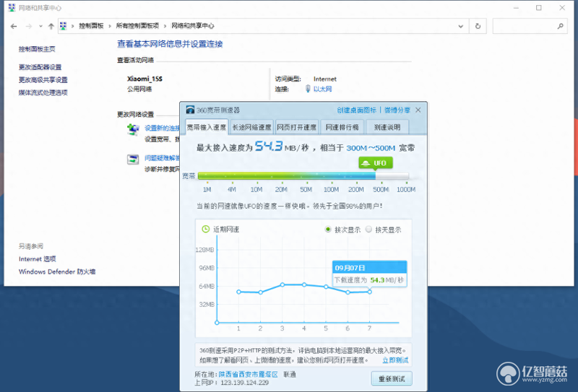Open Windows Defender 防火墙 link

pyautogui.click(x=57, y=271)
